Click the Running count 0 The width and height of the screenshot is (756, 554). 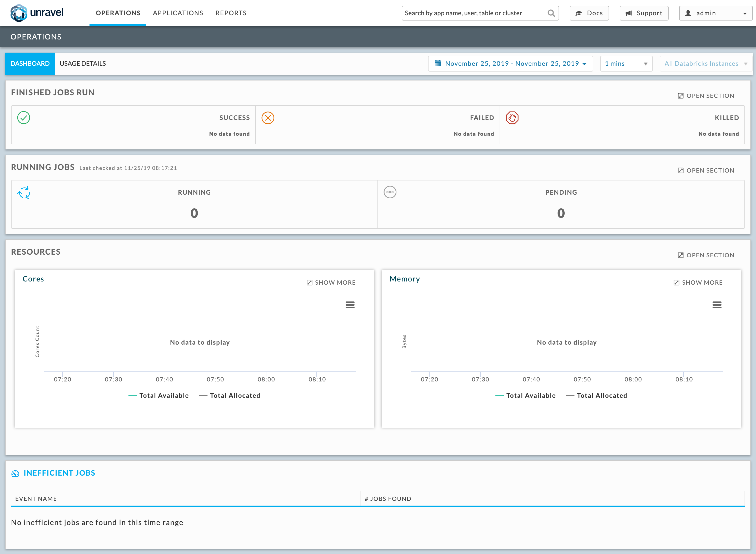194,213
